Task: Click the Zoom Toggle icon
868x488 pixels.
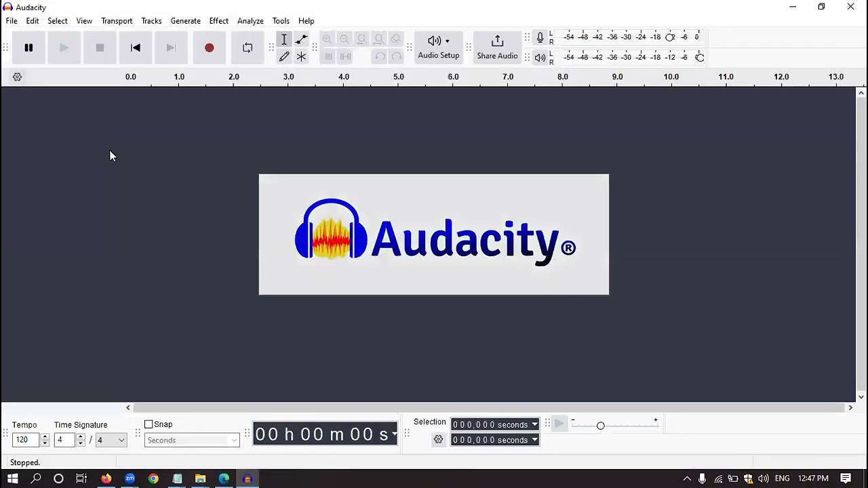Action: pos(396,39)
